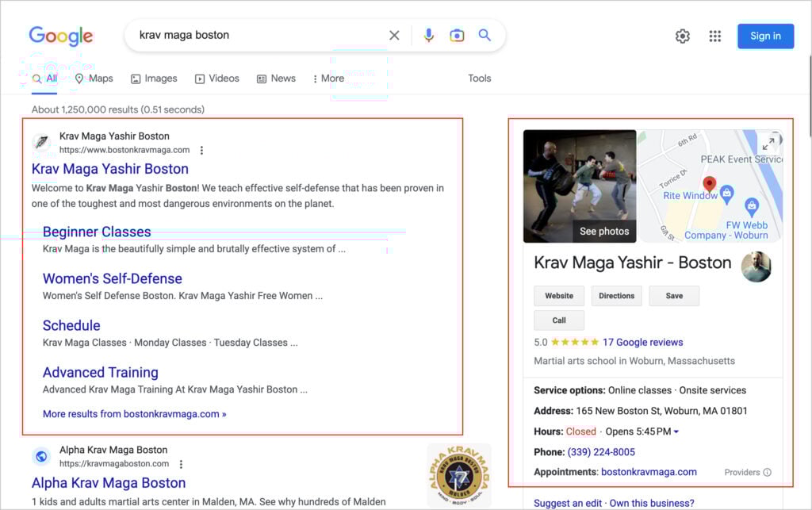Open the Krav Maga Yashir Boston result title
Viewport: 812px width, 510px height.
click(109, 169)
